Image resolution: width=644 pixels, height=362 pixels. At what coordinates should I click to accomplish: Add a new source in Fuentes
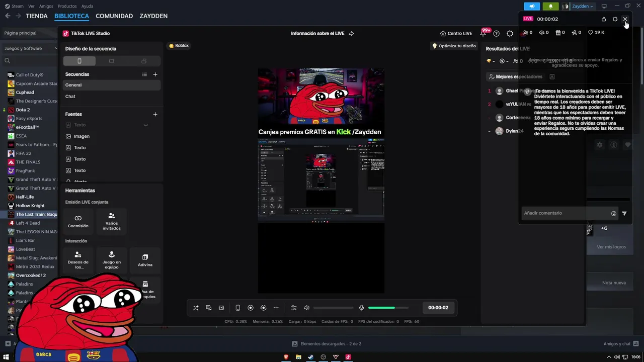click(x=155, y=114)
